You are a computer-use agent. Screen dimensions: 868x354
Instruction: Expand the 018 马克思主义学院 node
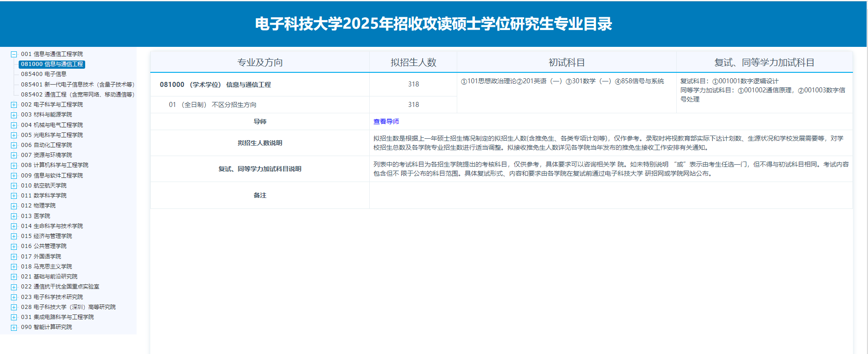click(14, 267)
